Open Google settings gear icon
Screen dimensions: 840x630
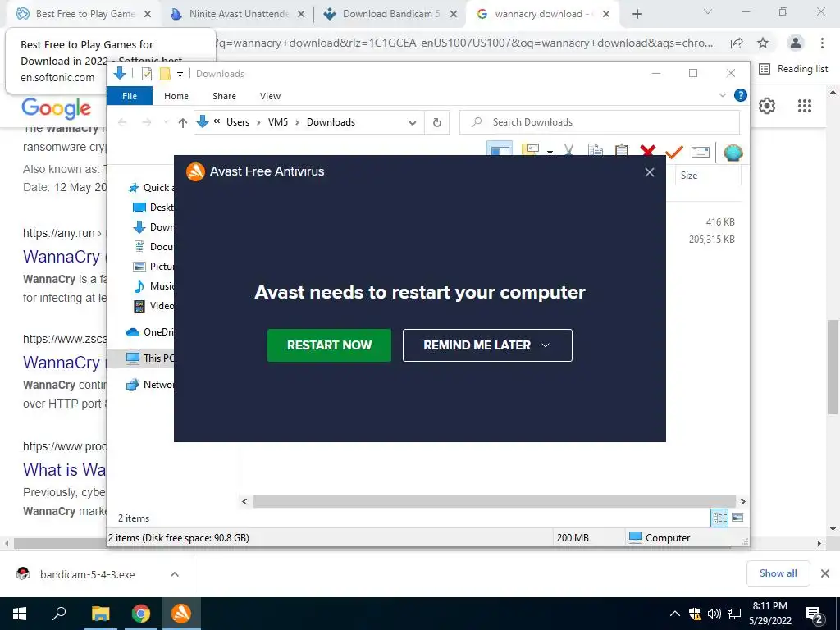[767, 106]
